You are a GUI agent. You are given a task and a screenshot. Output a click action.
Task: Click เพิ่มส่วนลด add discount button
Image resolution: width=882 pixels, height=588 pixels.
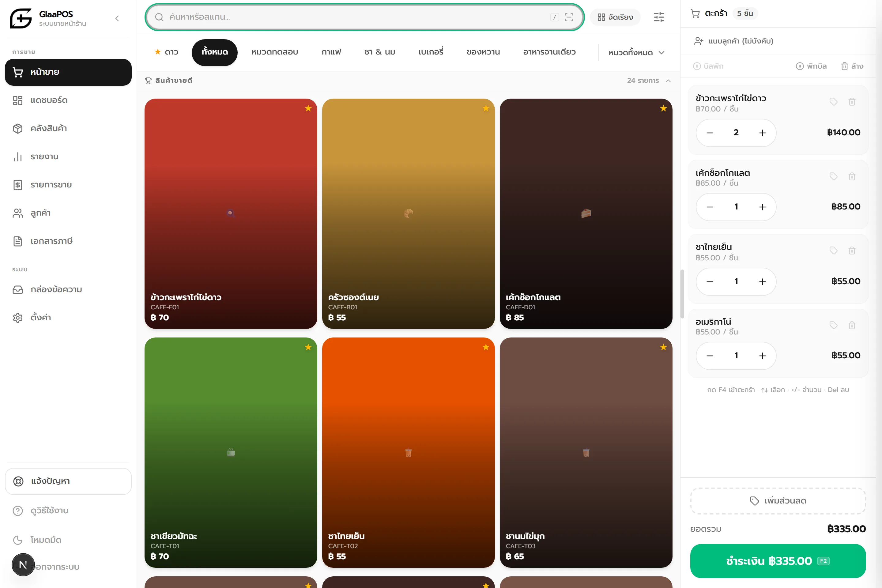point(778,501)
